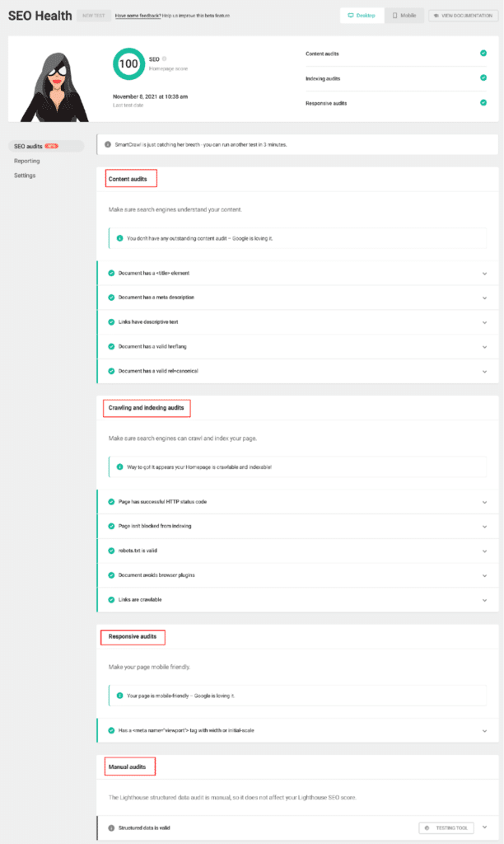Click the New Test button
504x844 pixels.
point(94,16)
